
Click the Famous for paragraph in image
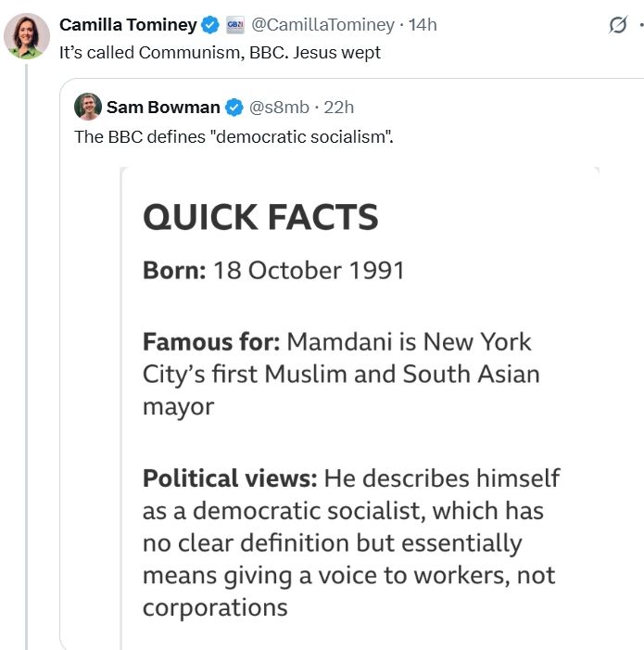340,374
